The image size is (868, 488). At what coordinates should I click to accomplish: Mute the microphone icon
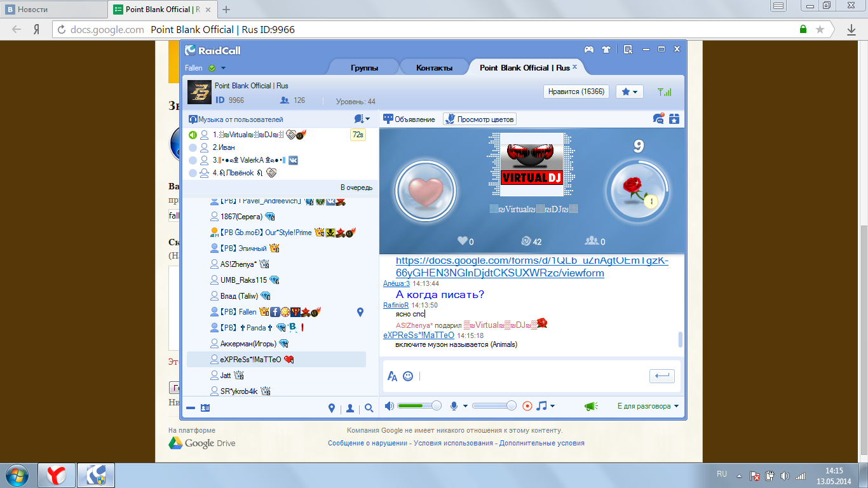coord(454,406)
